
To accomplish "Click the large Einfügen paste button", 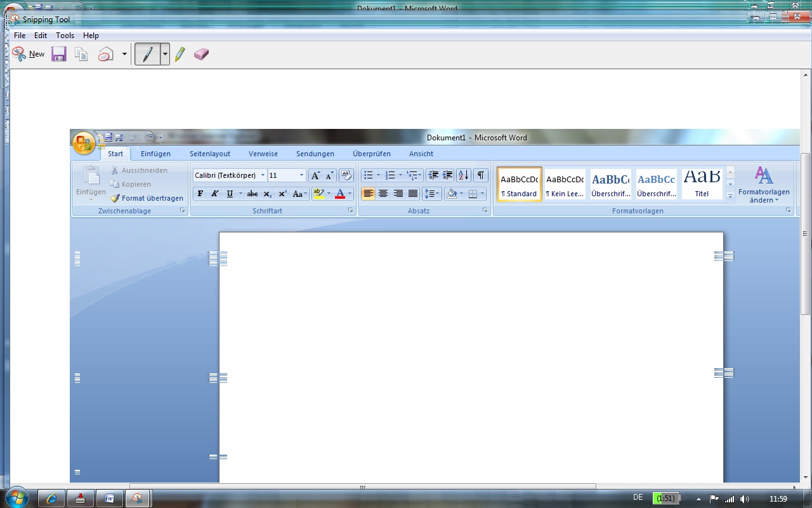I will pyautogui.click(x=91, y=184).
